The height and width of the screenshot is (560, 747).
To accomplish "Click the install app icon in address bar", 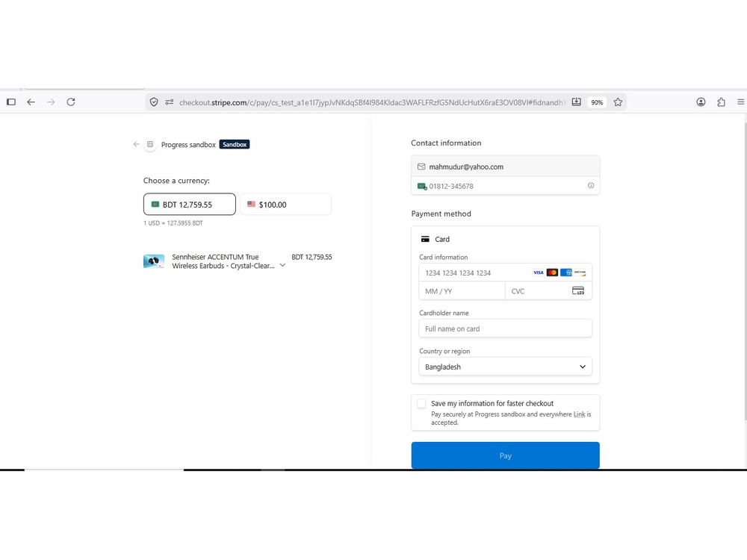I will [x=577, y=102].
